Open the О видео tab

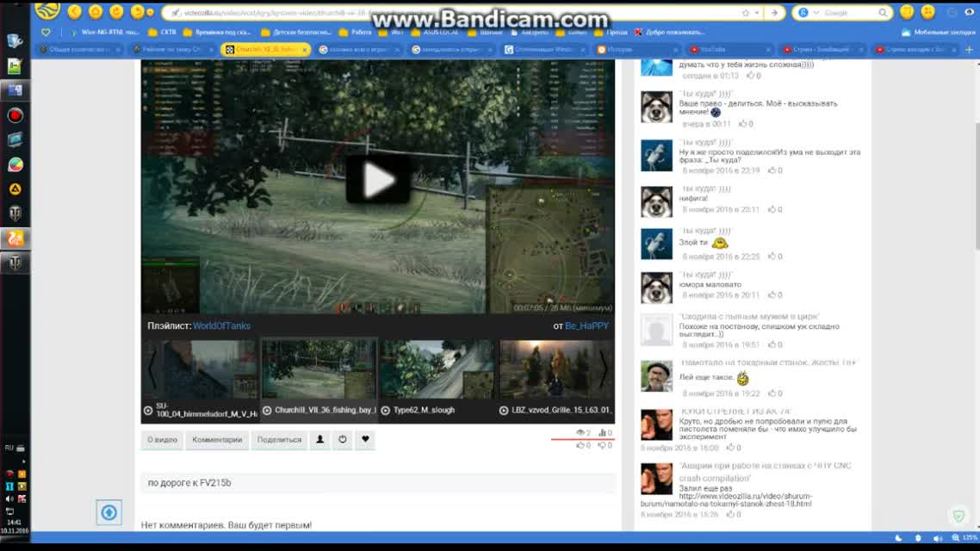click(163, 440)
